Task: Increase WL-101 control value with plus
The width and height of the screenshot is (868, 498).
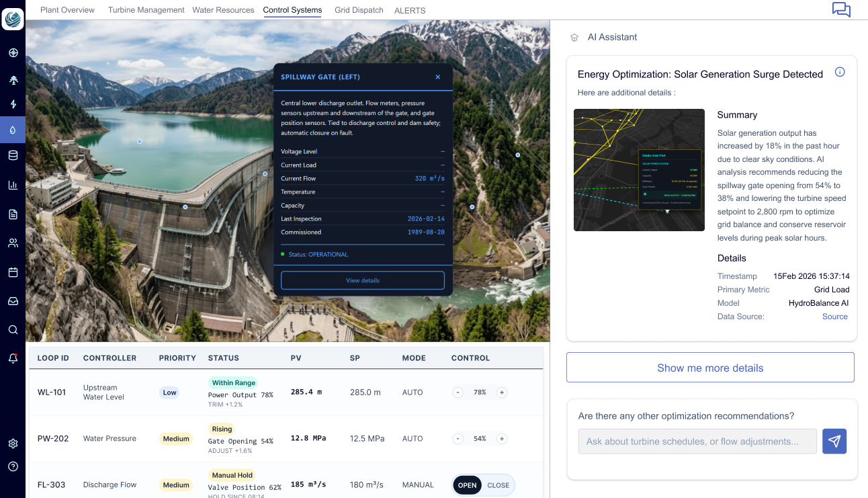Action: click(x=502, y=392)
